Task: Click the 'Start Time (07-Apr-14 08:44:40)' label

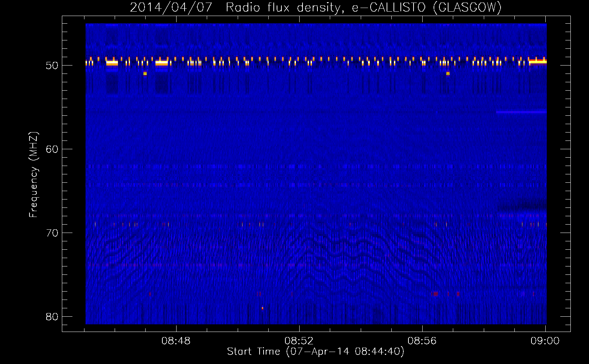Action: [316, 352]
